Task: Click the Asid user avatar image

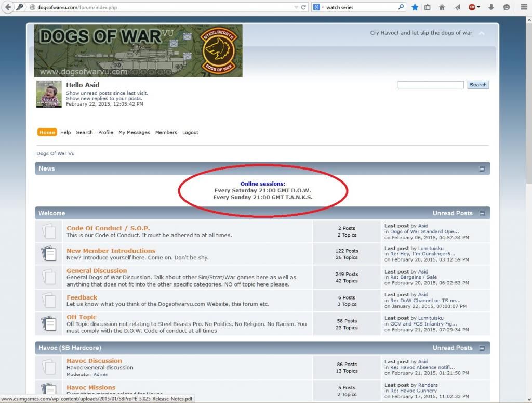Action: [x=49, y=94]
